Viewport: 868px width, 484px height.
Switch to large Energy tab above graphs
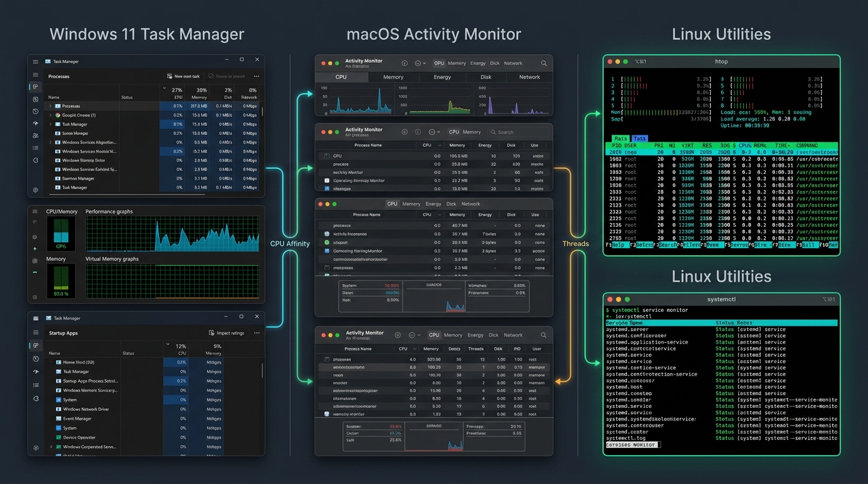pos(442,77)
